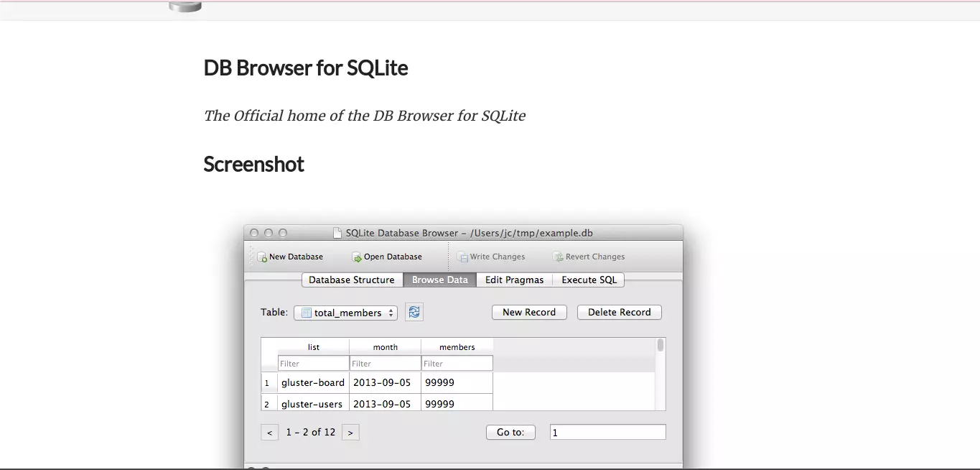Select the gluster-users cell
The height and width of the screenshot is (470, 980).
click(x=313, y=402)
